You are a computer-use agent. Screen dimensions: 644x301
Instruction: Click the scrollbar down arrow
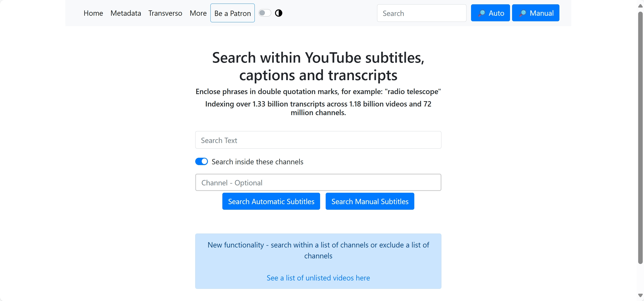(640, 296)
